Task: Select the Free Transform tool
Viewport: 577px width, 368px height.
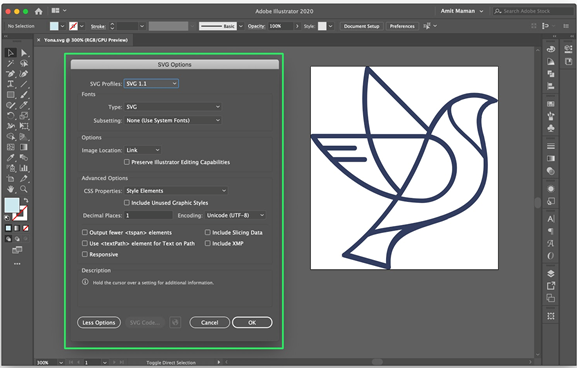Action: coord(24,126)
